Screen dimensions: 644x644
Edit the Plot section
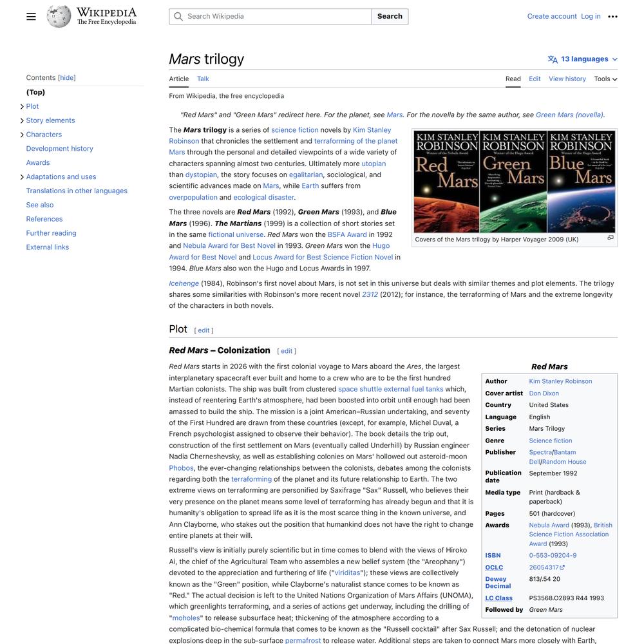pos(204,330)
